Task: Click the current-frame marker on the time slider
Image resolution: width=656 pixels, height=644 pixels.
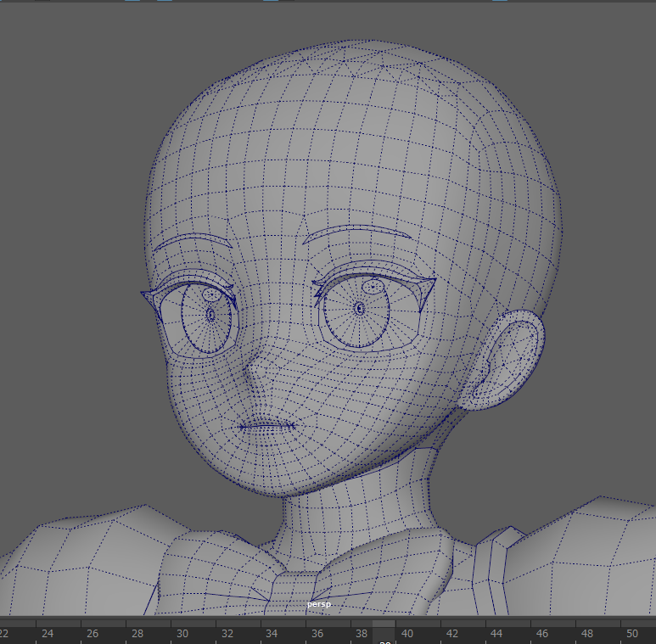Action: pos(384,632)
